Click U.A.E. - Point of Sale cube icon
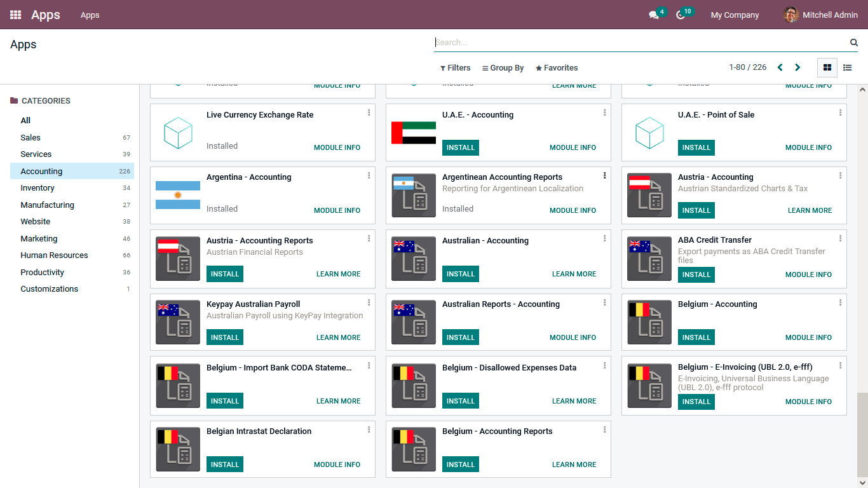The height and width of the screenshot is (488, 868). [x=649, y=133]
